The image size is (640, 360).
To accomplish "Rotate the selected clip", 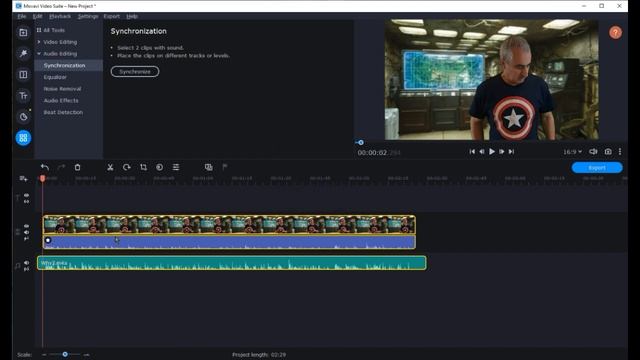I will [127, 167].
